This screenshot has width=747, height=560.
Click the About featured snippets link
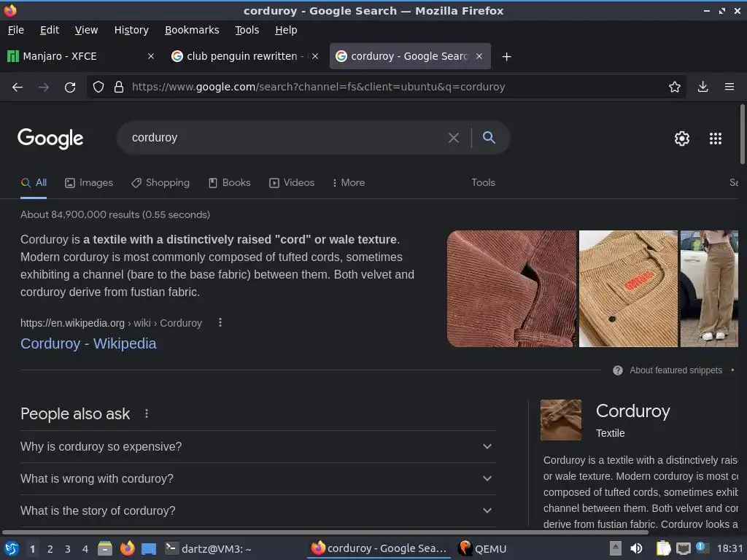pos(676,370)
